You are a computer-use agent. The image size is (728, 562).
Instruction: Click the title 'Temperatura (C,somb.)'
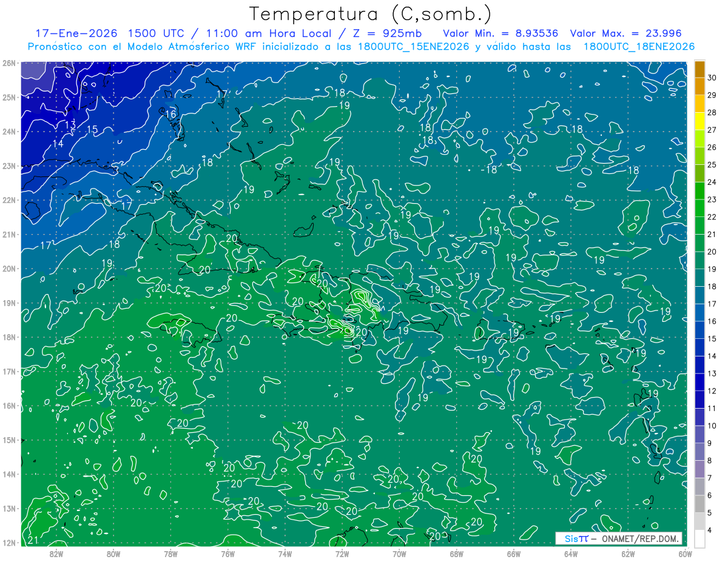[371, 13]
